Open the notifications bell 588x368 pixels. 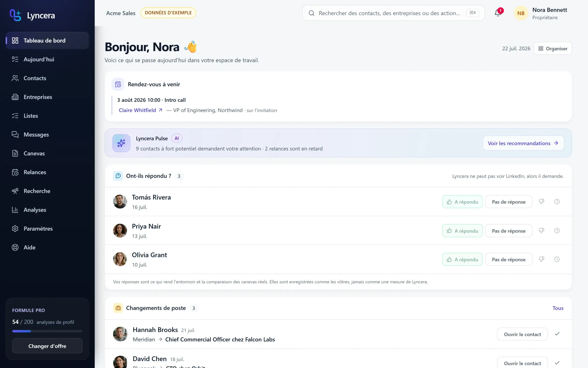[x=498, y=13]
